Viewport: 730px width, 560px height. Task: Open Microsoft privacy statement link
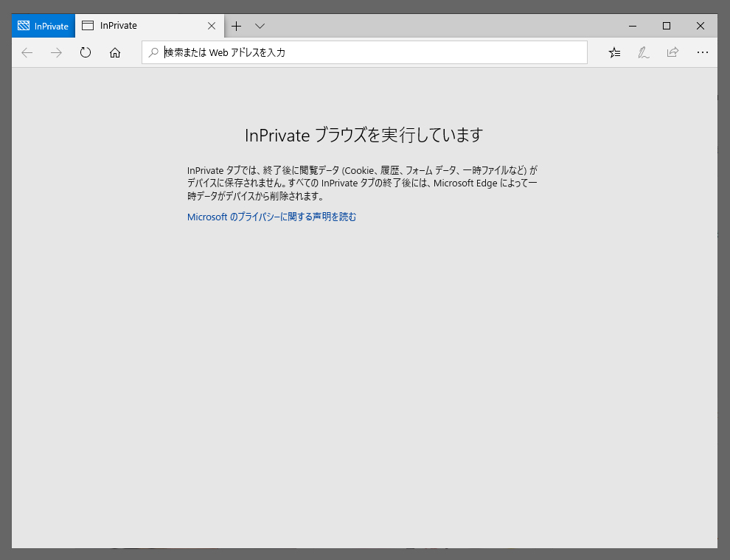click(x=271, y=217)
